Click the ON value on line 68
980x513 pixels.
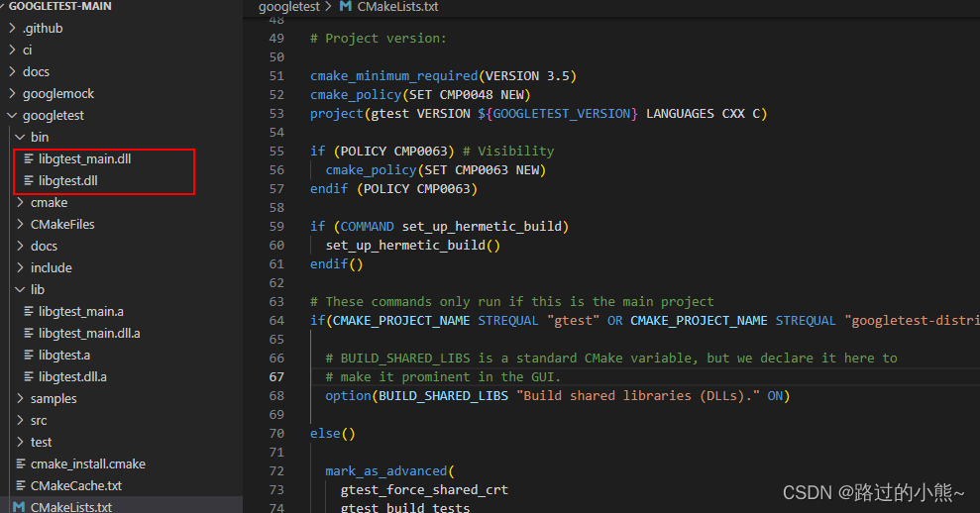[775, 395]
